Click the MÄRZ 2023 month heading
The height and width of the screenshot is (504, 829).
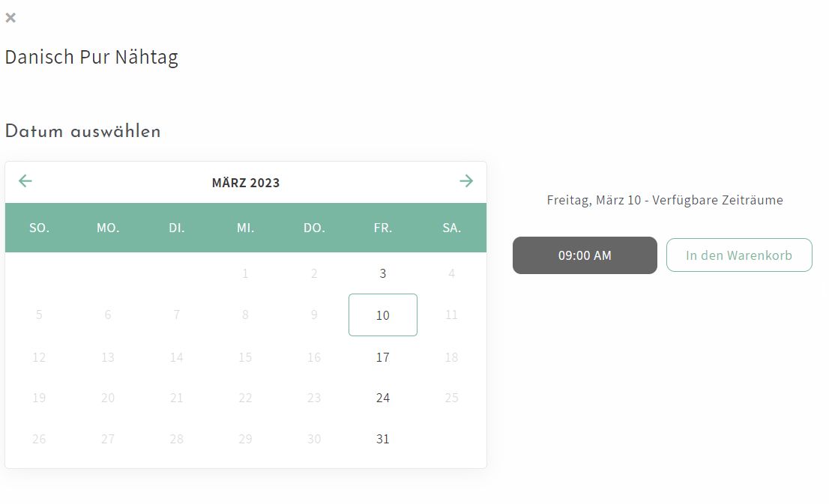coord(246,183)
